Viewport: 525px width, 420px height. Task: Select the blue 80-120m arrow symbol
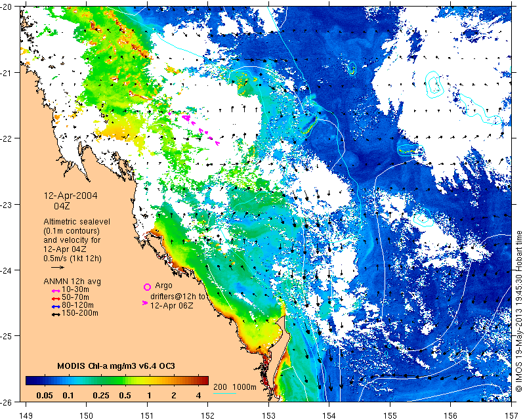coord(56,306)
